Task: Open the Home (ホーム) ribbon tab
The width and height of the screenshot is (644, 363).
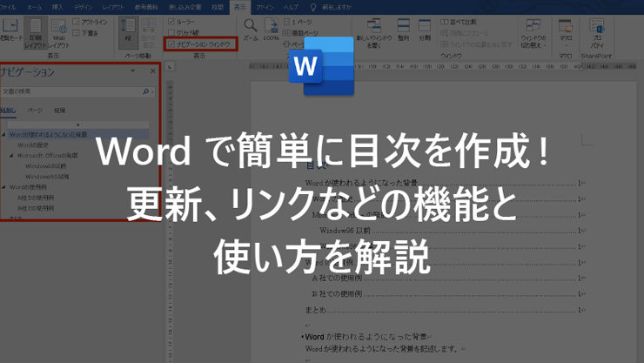Action: click(34, 7)
